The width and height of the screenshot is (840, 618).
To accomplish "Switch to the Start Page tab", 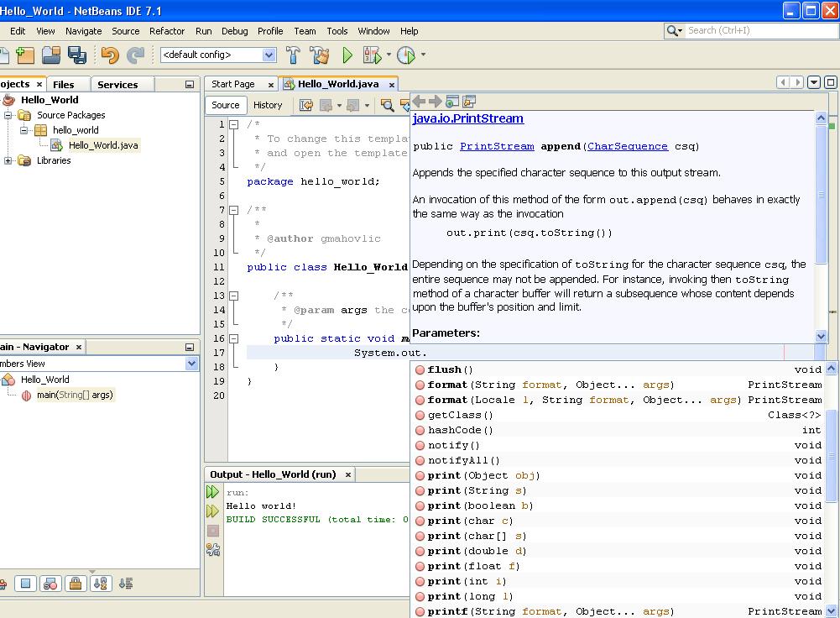I will pos(233,84).
